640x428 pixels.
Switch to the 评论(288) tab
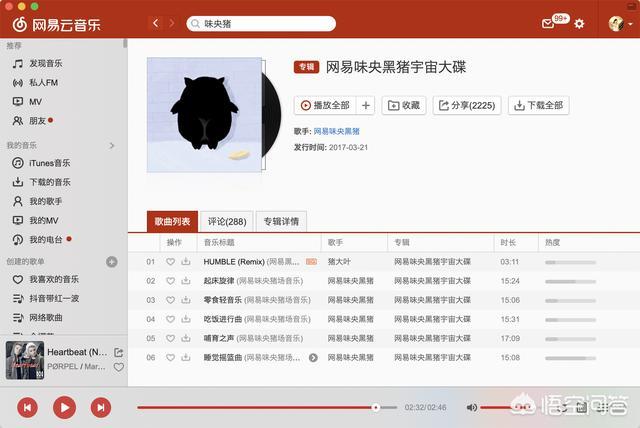point(227,221)
